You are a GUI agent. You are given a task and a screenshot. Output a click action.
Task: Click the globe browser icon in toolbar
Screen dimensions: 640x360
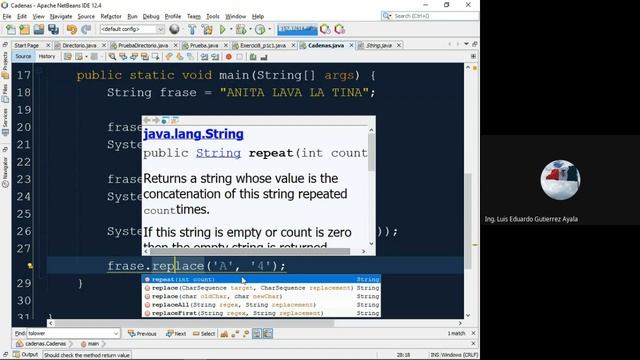coord(174,29)
